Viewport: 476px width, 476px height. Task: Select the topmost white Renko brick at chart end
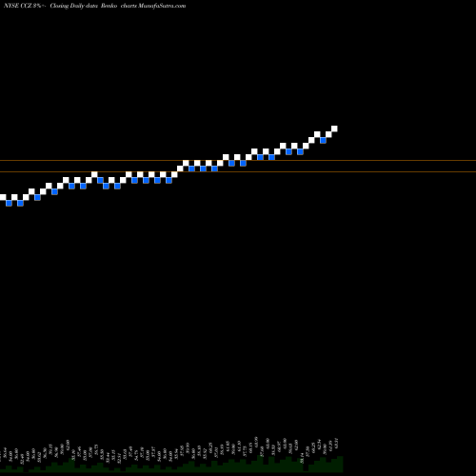click(x=334, y=129)
